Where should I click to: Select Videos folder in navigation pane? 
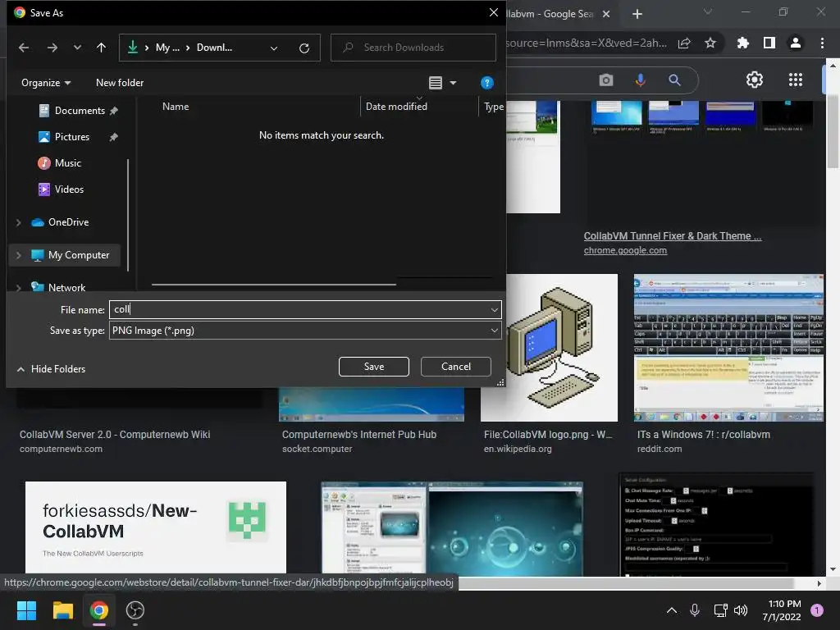click(x=69, y=189)
